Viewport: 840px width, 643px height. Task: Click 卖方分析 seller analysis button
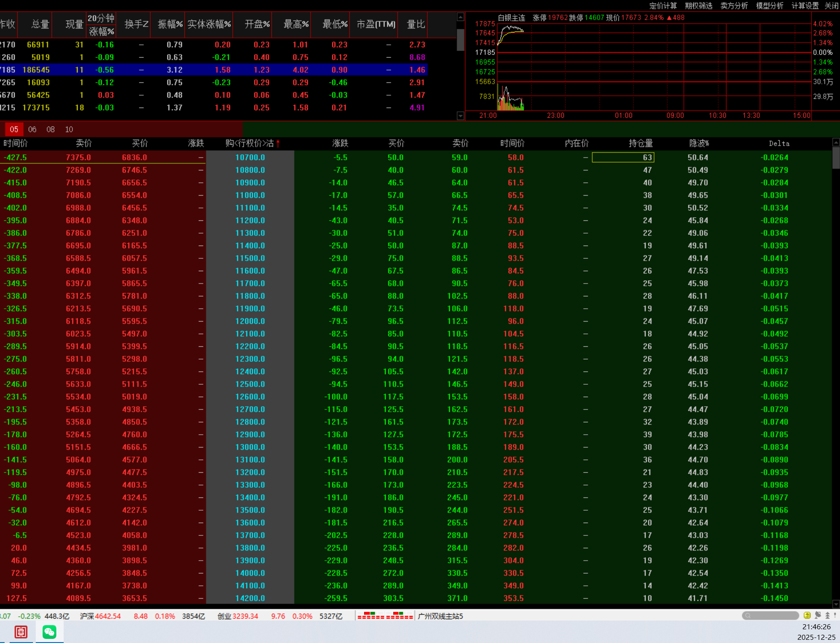[x=734, y=5]
